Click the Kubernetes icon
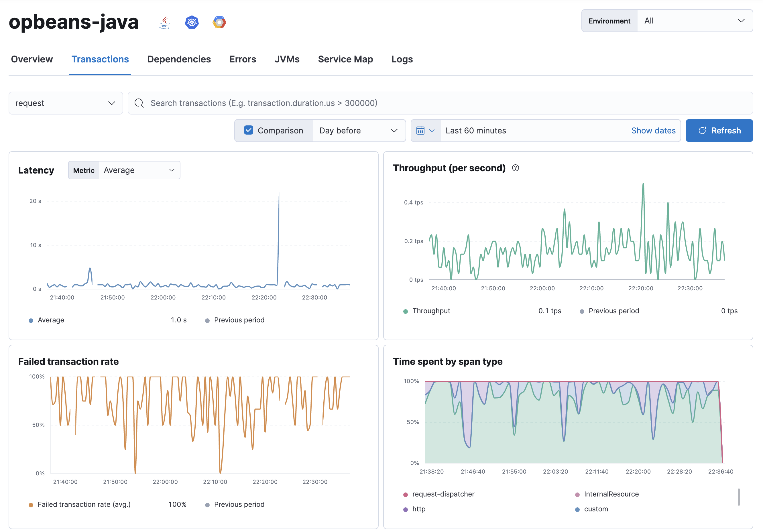Image resolution: width=763 pixels, height=532 pixels. coord(192,22)
